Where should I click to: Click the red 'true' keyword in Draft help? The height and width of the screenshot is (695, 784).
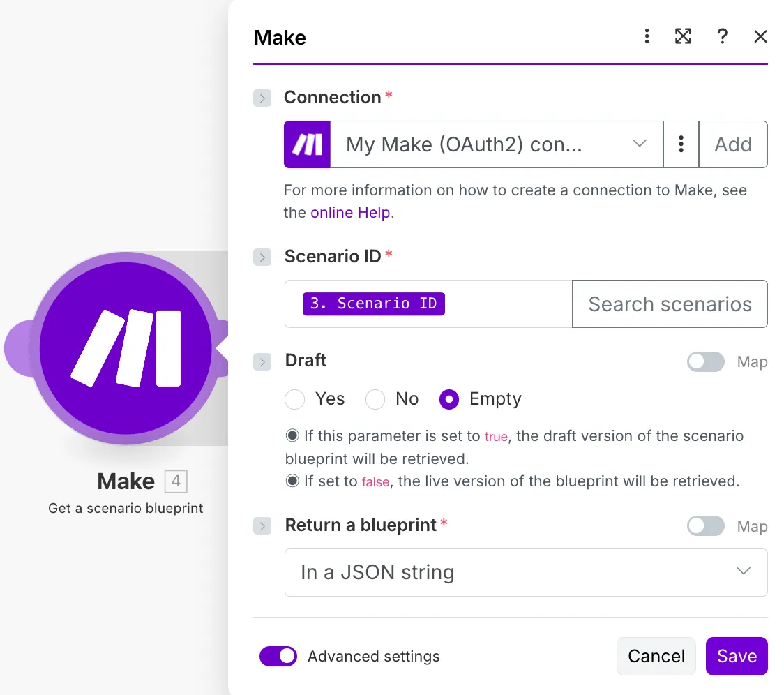tap(496, 437)
